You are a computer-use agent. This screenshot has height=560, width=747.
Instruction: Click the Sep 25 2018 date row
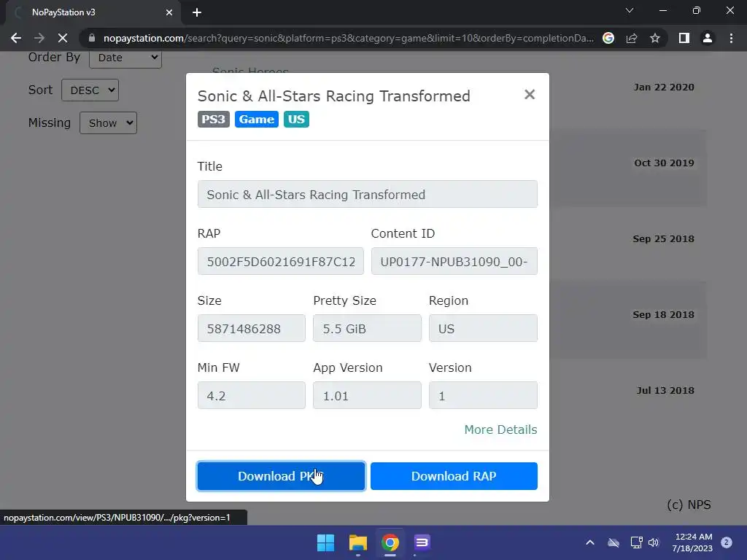[663, 238]
